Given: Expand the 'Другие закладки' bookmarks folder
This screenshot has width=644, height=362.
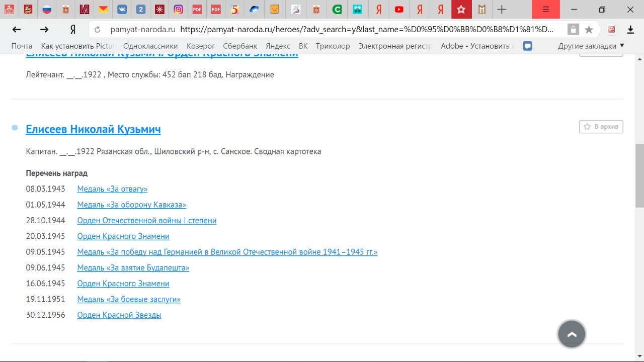Looking at the screenshot, I should tap(591, 46).
